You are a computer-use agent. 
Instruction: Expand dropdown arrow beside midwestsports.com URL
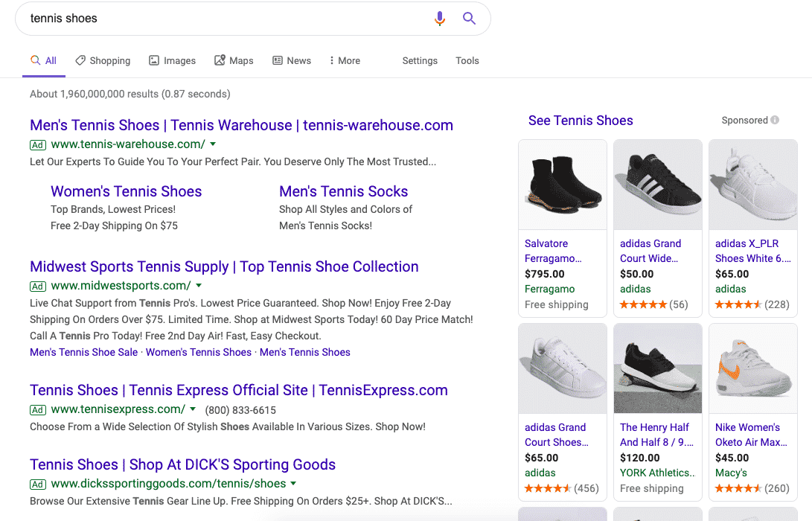click(x=199, y=285)
